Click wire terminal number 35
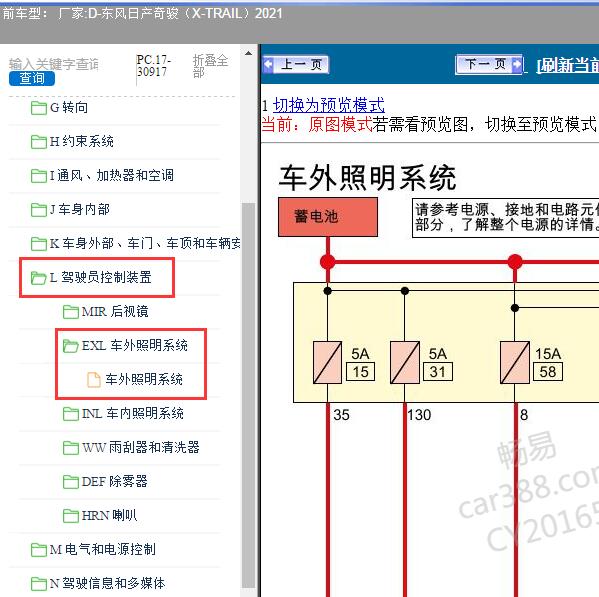The width and height of the screenshot is (599, 597). pyautogui.click(x=341, y=415)
